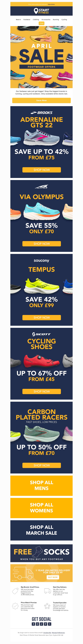Select the Outlet navigation tab
The image size is (83, 644).
(x=41, y=23)
